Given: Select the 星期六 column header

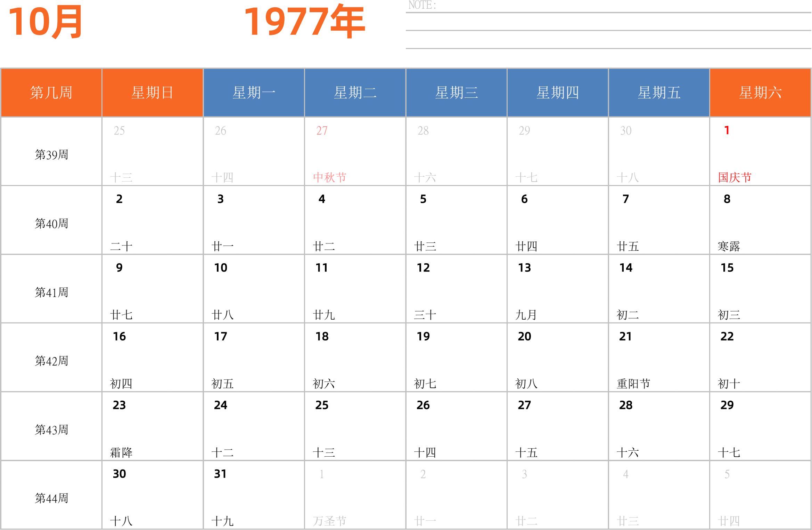Looking at the screenshot, I should 760,93.
